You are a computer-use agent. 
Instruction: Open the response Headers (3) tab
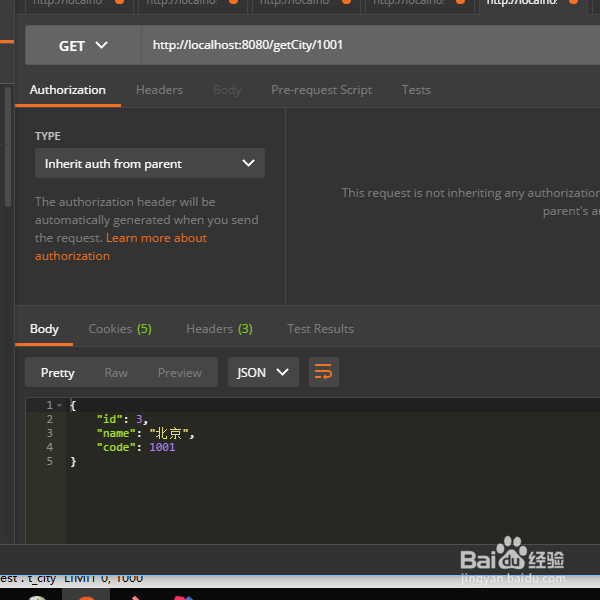tap(219, 329)
